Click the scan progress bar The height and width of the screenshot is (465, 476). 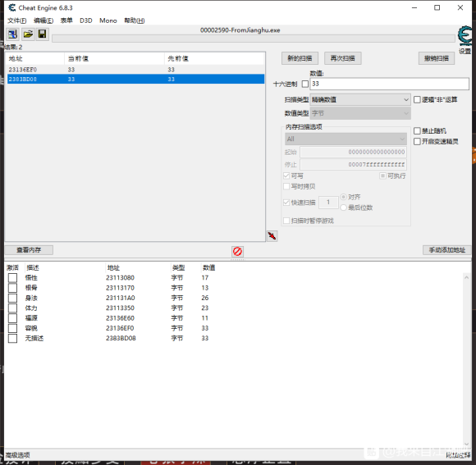click(254, 39)
